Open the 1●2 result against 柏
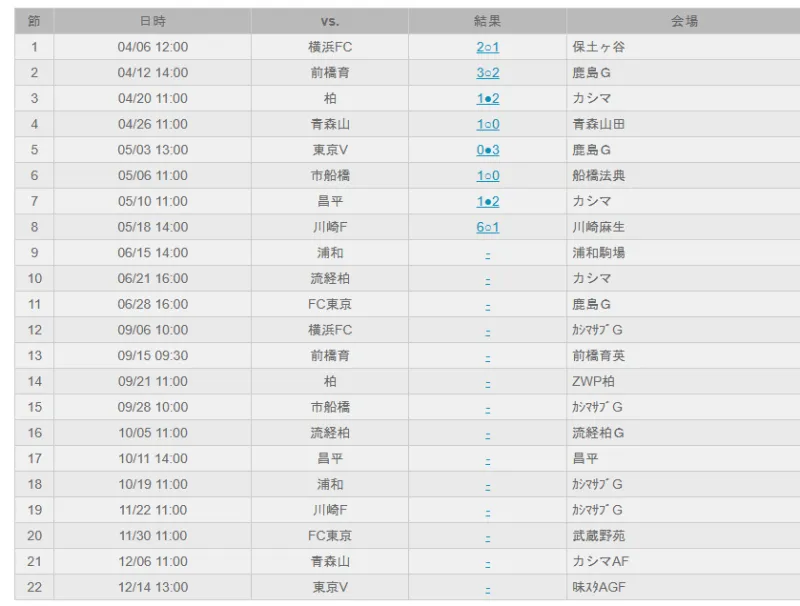Viewport: 800px width, 606px height. 488,98
